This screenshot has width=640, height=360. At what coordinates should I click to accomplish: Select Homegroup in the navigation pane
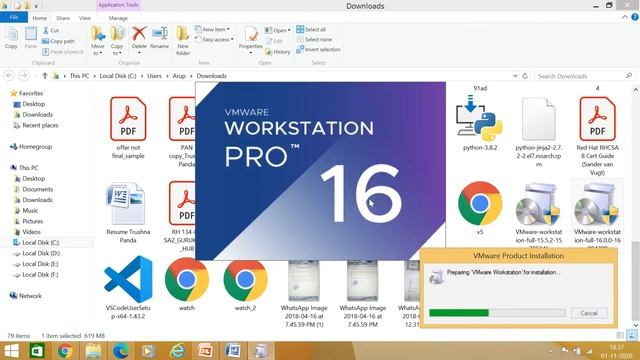click(35, 147)
